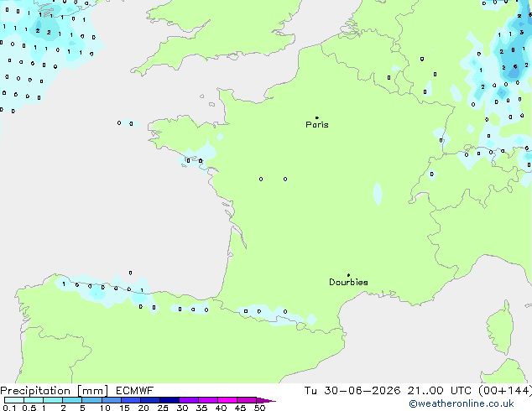Click the legend arrow tip above 50

click(266, 400)
